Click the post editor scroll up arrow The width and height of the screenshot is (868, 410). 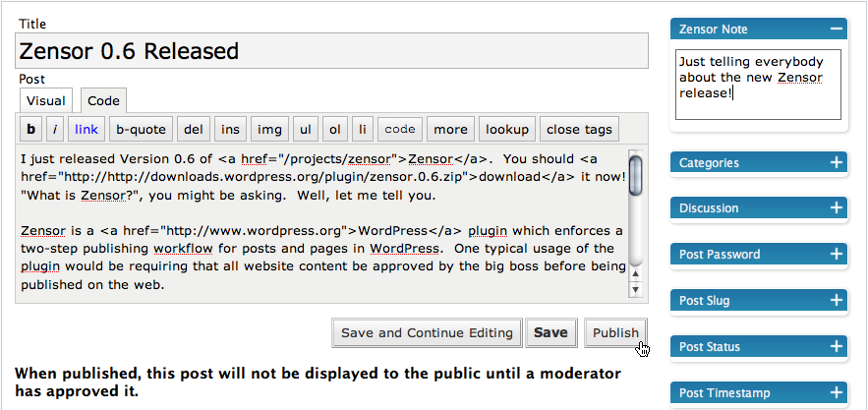pyautogui.click(x=636, y=273)
